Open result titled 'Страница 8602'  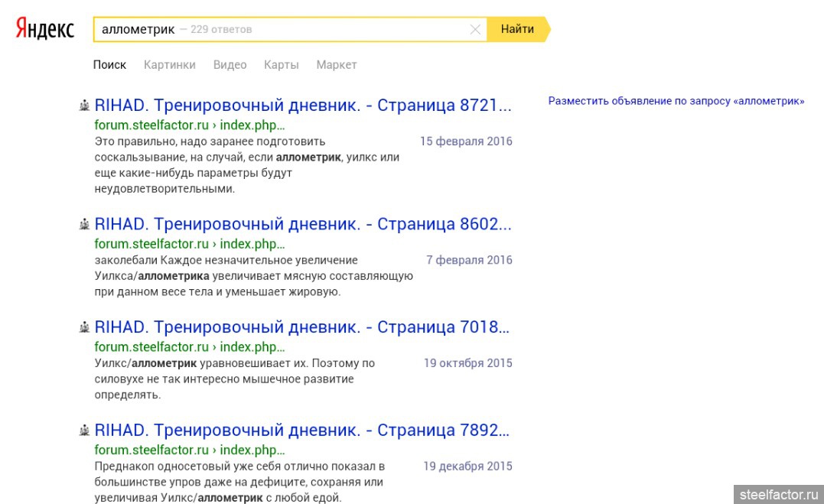click(303, 224)
